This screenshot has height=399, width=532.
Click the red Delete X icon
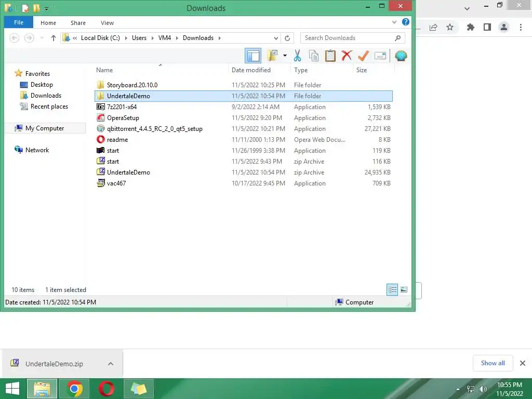pyautogui.click(x=347, y=56)
